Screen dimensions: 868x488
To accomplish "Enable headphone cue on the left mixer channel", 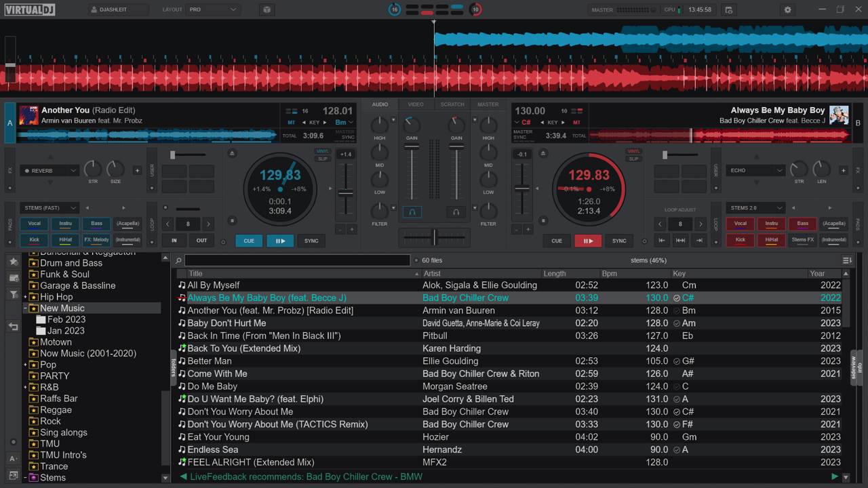I will pyautogui.click(x=412, y=212).
